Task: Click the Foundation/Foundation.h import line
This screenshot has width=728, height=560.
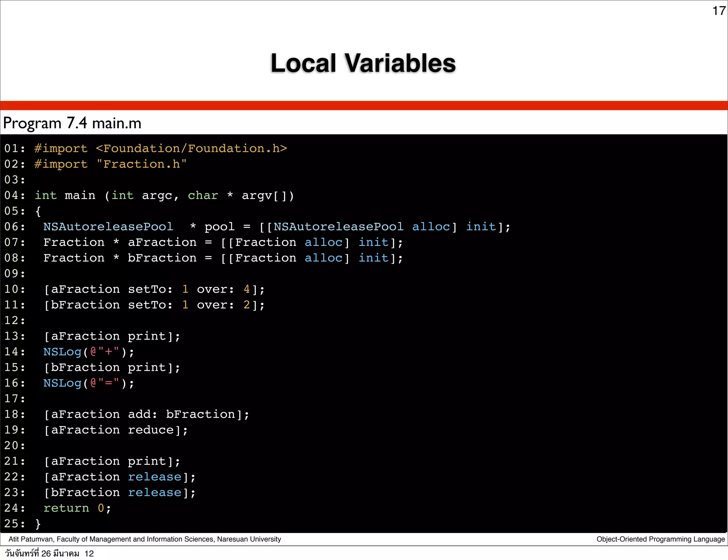Action: 191,149
